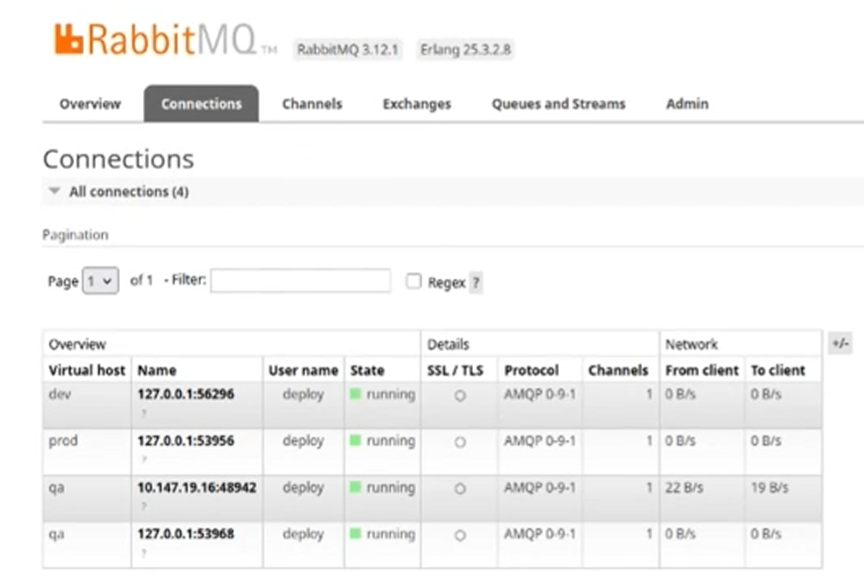Open the Admin tab
Viewport: 864px width, 580px height.
coord(687,104)
